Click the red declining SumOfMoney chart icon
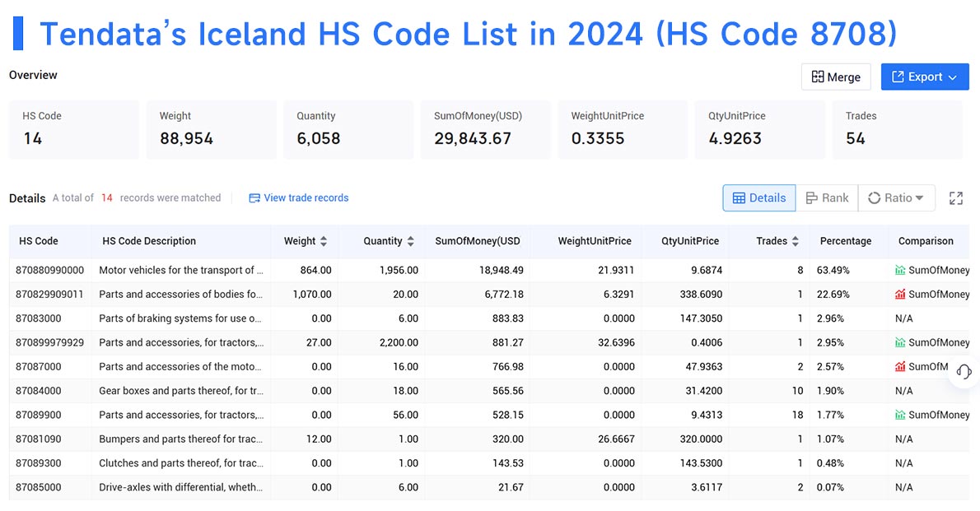 pyautogui.click(x=903, y=294)
